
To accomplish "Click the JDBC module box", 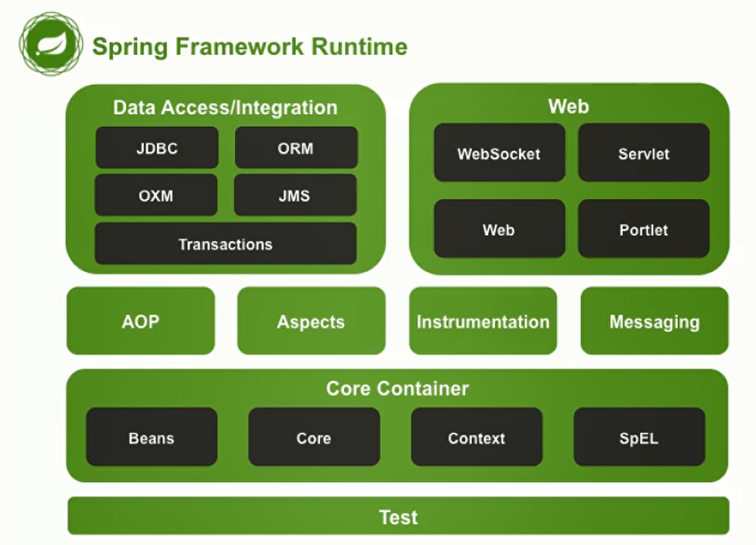I will (157, 148).
